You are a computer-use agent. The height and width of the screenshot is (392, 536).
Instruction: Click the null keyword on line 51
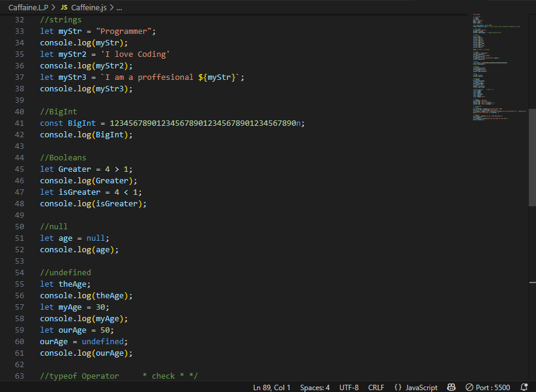(96, 238)
